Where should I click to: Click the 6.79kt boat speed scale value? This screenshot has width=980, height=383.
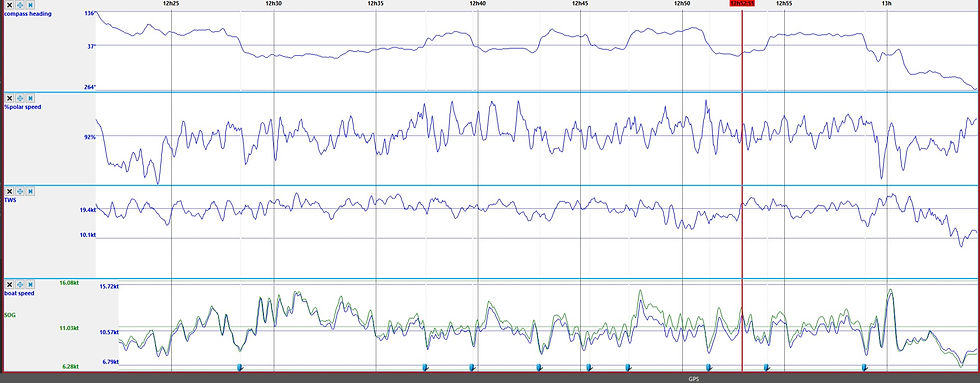(x=110, y=362)
